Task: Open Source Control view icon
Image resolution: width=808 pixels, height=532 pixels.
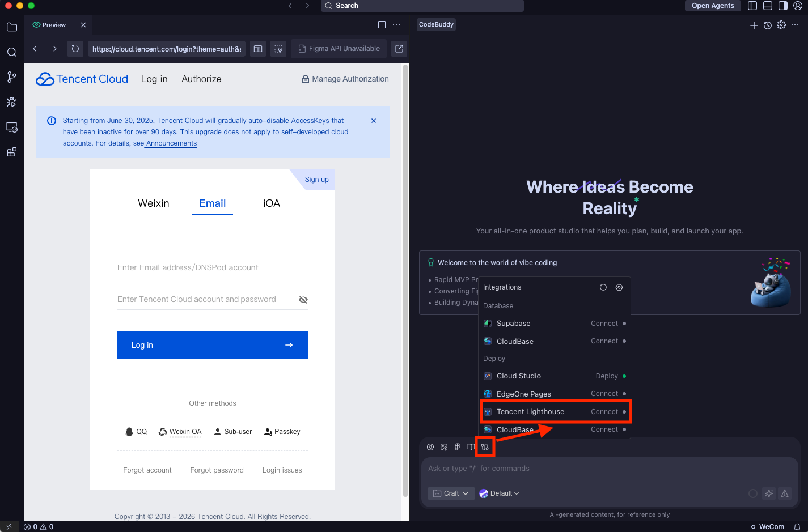Action: (x=11, y=77)
